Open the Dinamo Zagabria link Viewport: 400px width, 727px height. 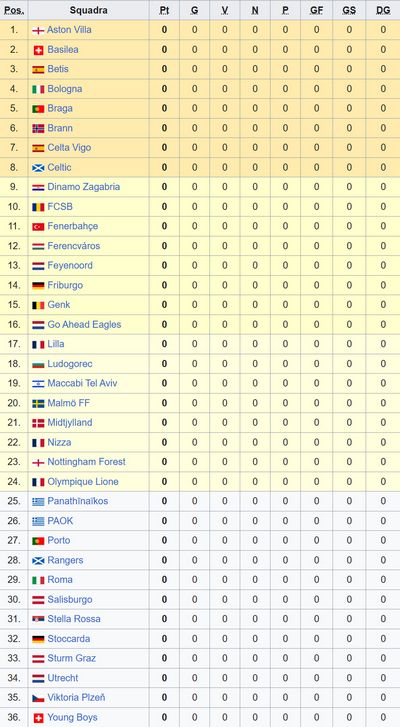coord(84,187)
